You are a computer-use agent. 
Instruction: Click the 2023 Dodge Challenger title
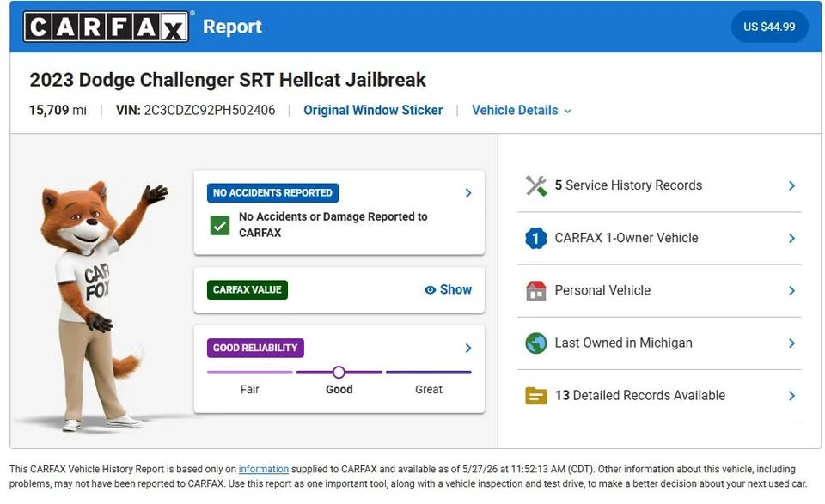point(227,80)
